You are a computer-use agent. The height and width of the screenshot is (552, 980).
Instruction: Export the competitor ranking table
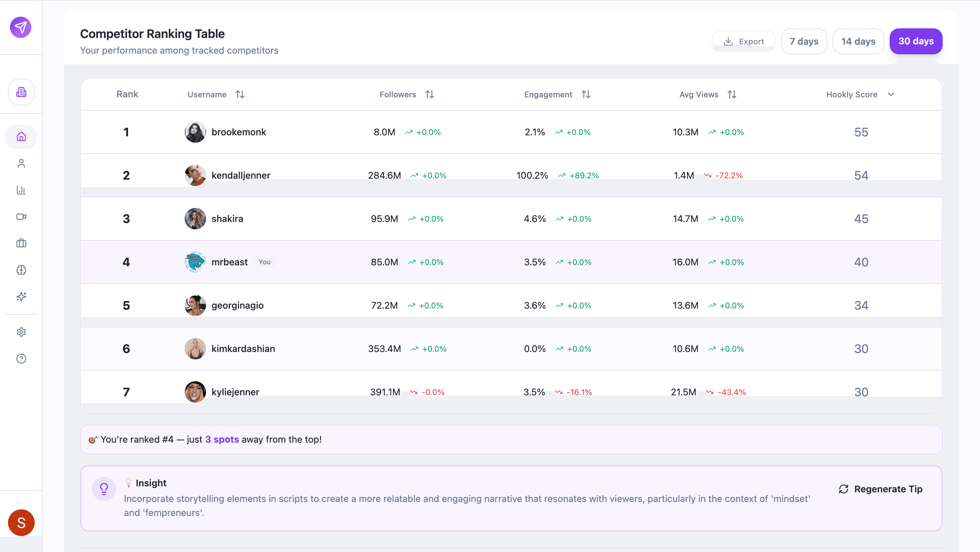tap(743, 41)
